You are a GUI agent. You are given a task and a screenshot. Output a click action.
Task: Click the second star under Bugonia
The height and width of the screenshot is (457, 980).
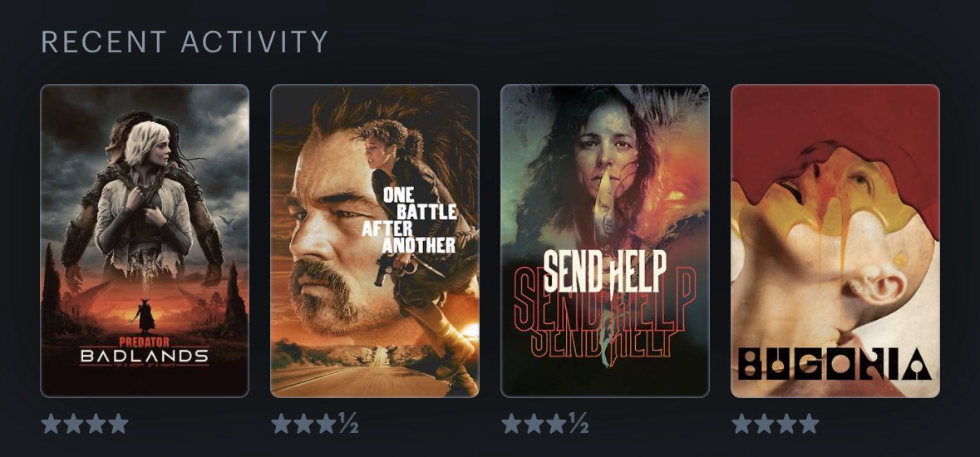pyautogui.click(x=764, y=423)
